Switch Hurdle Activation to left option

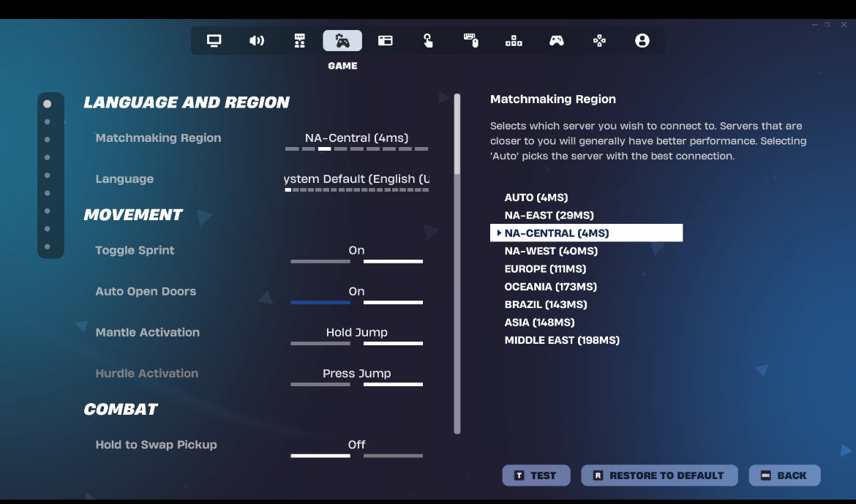[x=320, y=385]
